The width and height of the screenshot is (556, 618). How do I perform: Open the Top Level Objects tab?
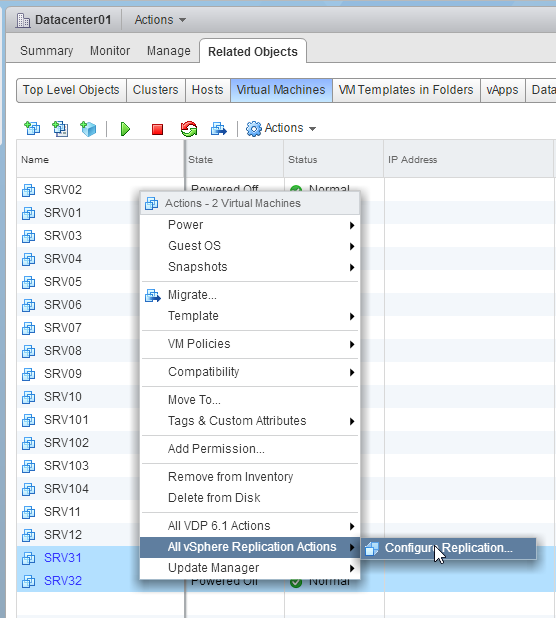click(71, 90)
